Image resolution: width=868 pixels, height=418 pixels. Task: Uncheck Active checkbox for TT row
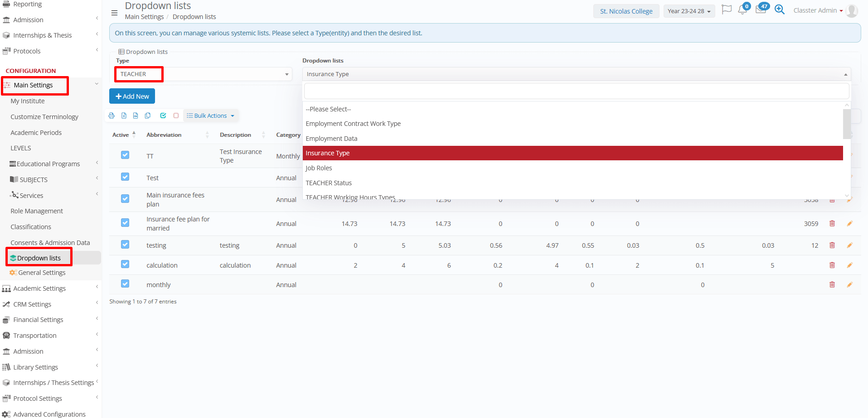[x=125, y=155]
